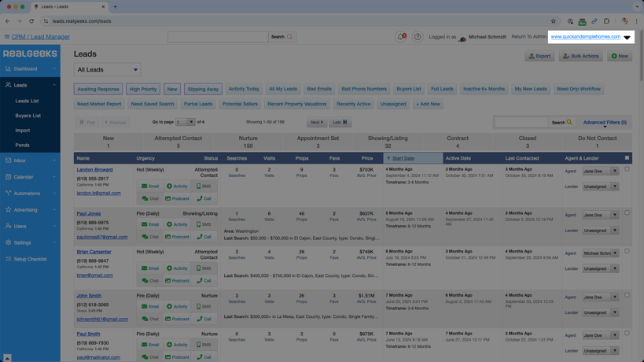644x362 pixels.
Task: Tick the checkbox for Brian Carpenter's row
Action: (x=627, y=252)
